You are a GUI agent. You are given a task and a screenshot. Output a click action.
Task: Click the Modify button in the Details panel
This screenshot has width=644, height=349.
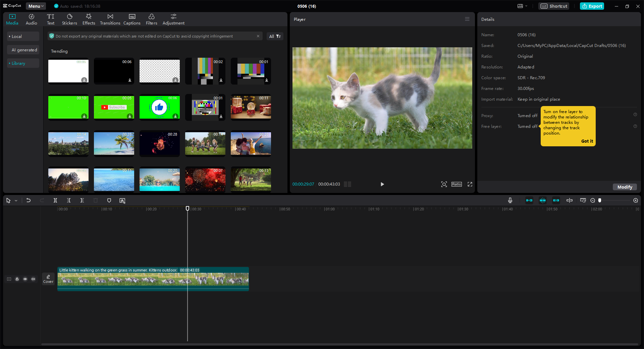pyautogui.click(x=625, y=187)
